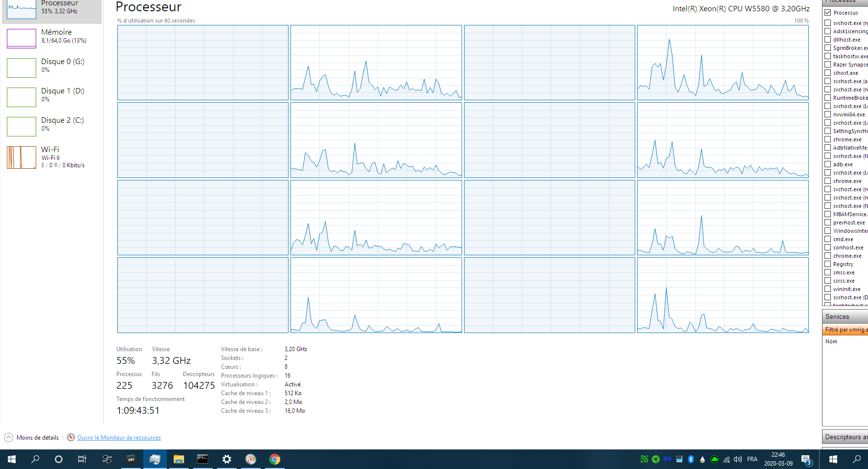Launch the command prompt taskbar icon
Image resolution: width=868 pixels, height=469 pixels.
coord(202,459)
